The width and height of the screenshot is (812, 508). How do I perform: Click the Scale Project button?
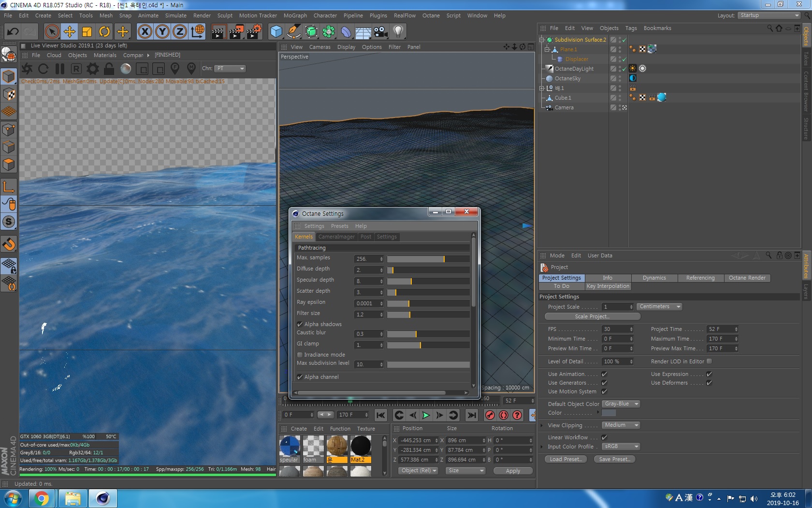[592, 316]
